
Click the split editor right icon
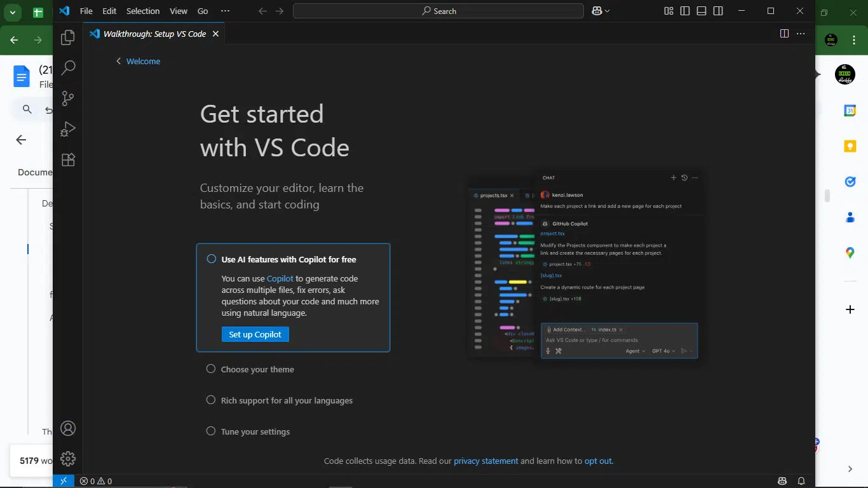784,34
